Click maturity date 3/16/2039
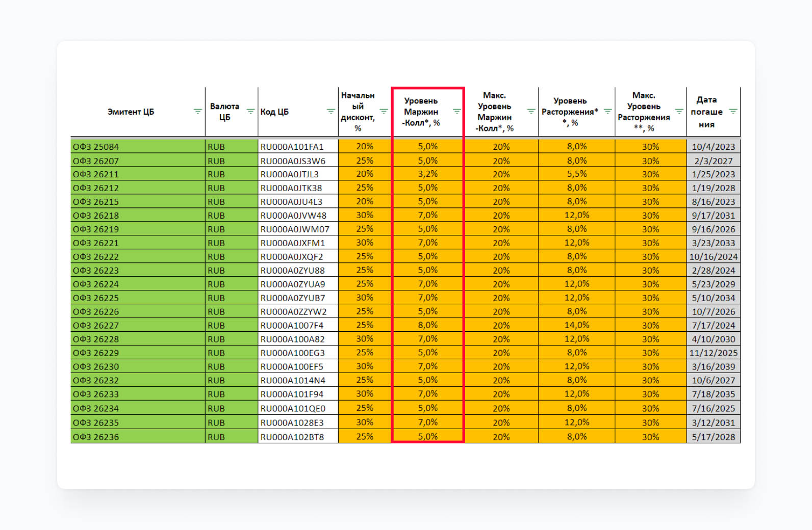812x530 pixels. tap(713, 366)
